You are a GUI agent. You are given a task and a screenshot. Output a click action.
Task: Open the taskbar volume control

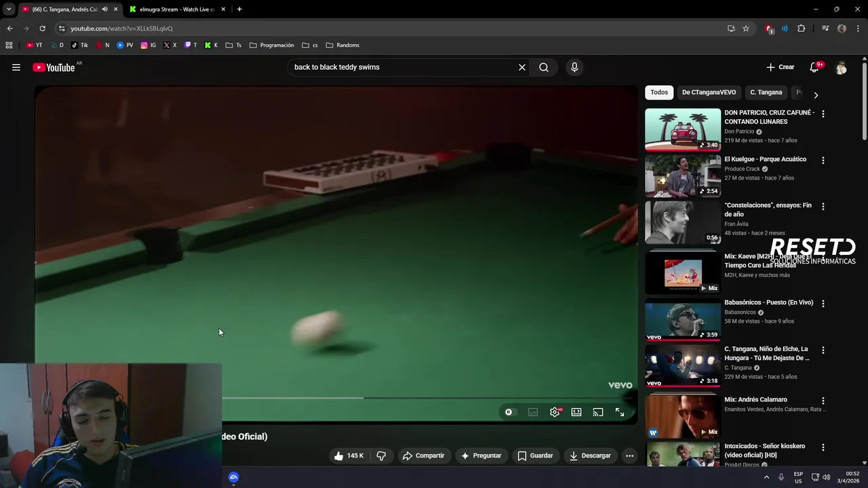click(x=827, y=477)
